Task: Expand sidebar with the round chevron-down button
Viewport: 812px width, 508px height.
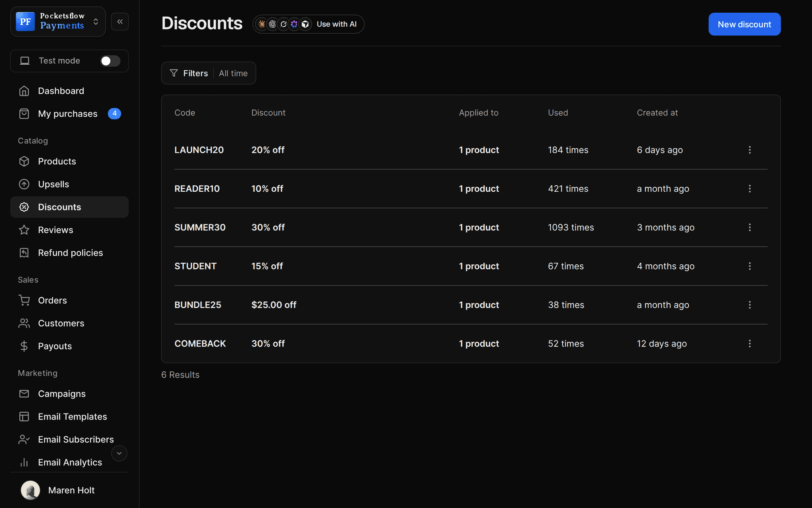Action: pos(119,453)
